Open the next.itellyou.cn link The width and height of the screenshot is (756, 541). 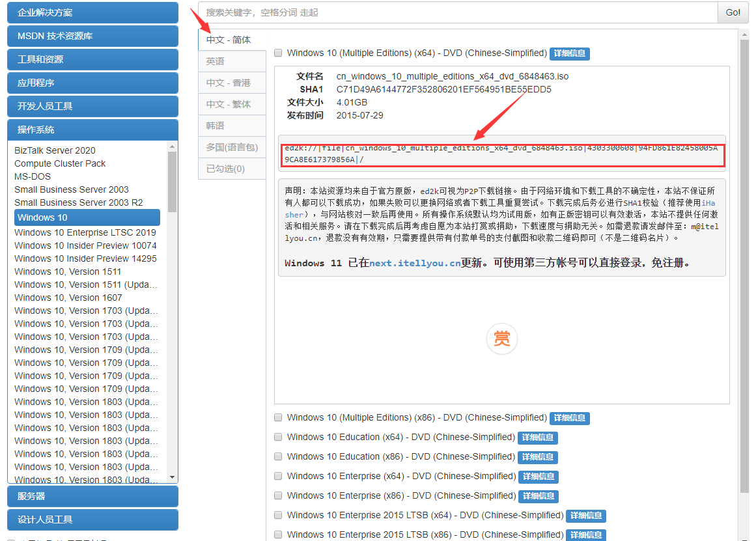pyautogui.click(x=415, y=263)
